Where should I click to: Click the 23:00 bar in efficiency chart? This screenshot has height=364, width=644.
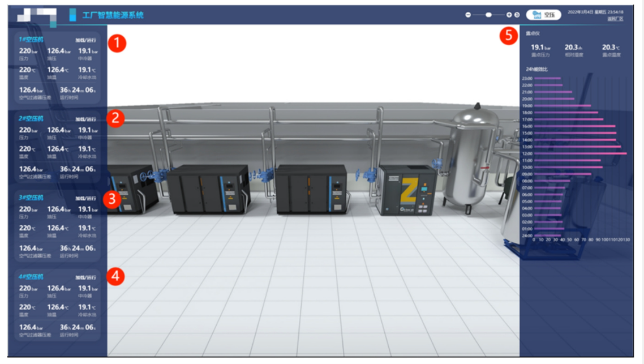click(547, 78)
